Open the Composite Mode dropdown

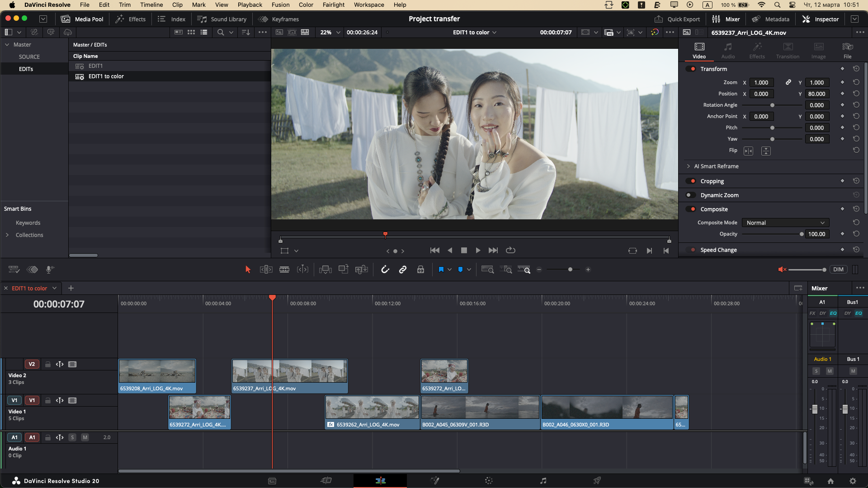click(785, 223)
